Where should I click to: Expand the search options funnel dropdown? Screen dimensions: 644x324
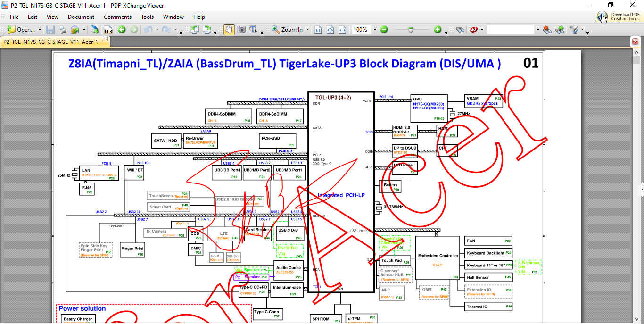point(582,30)
